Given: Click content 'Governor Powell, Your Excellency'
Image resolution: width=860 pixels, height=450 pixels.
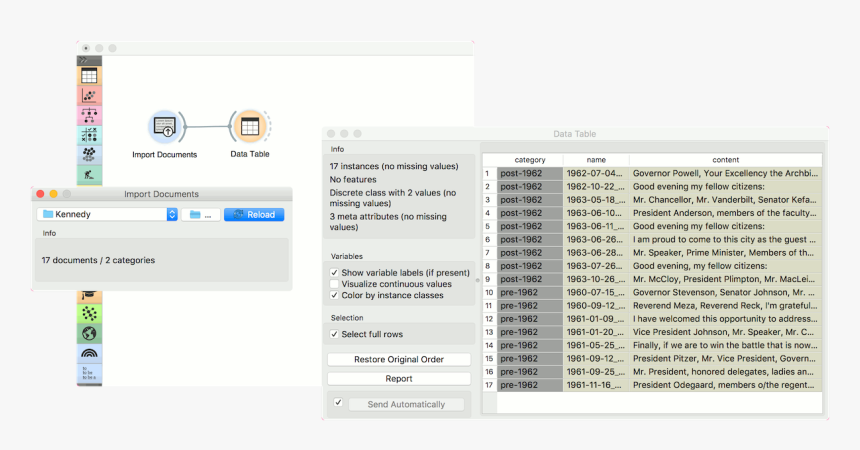Looking at the screenshot, I should (726, 173).
